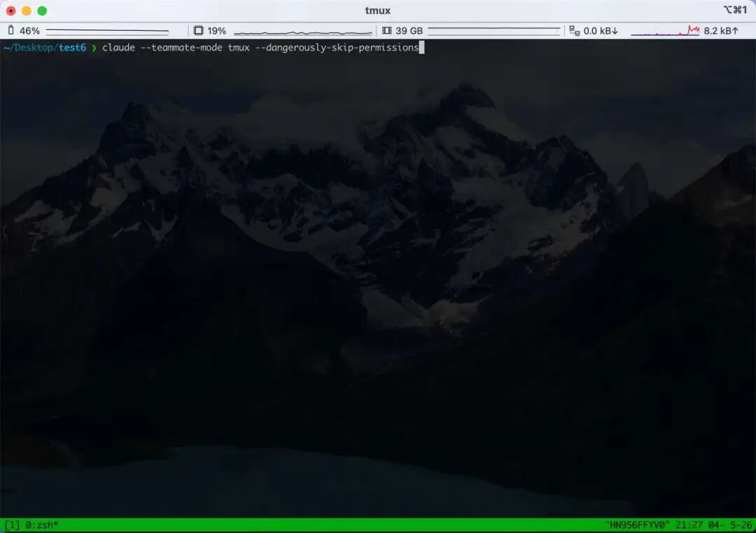Click the ⌥⌘1 shortcut indicator in title bar

pos(735,10)
